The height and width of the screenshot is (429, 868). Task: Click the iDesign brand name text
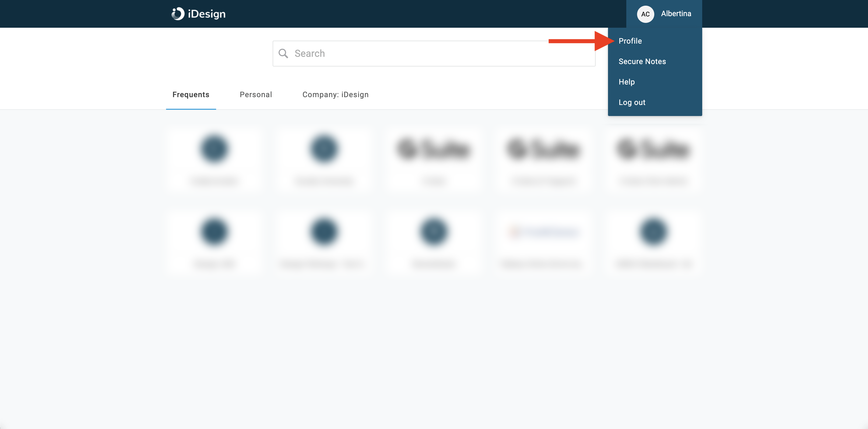tap(206, 14)
